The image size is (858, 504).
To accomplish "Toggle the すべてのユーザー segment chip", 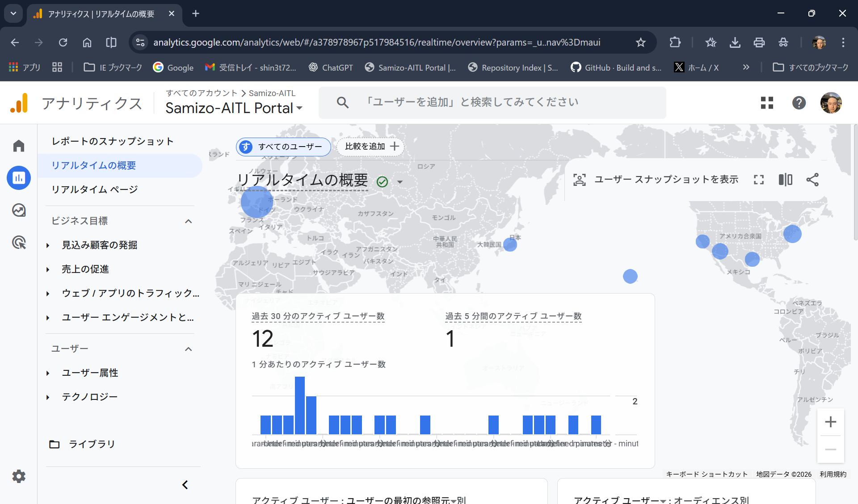I will [283, 147].
